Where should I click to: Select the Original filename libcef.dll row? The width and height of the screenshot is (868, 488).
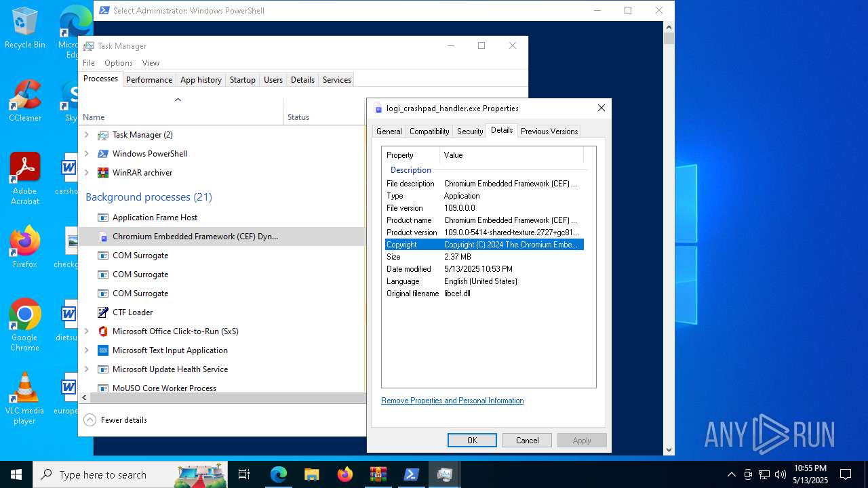tap(484, 293)
